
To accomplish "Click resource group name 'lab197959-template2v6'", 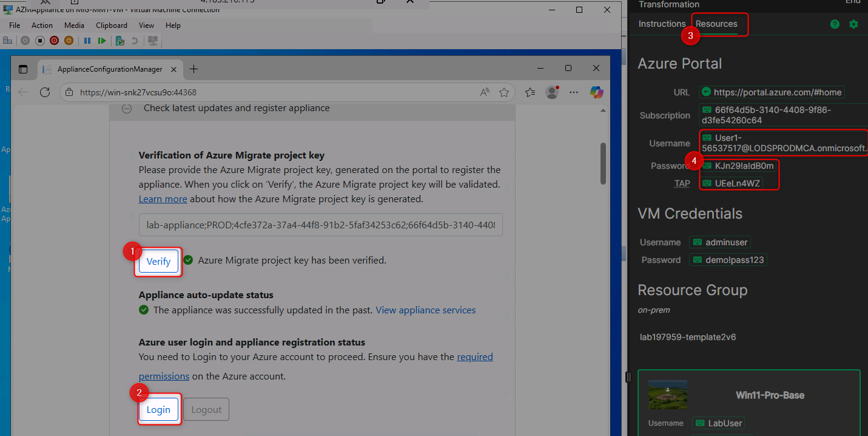I will click(x=688, y=337).
